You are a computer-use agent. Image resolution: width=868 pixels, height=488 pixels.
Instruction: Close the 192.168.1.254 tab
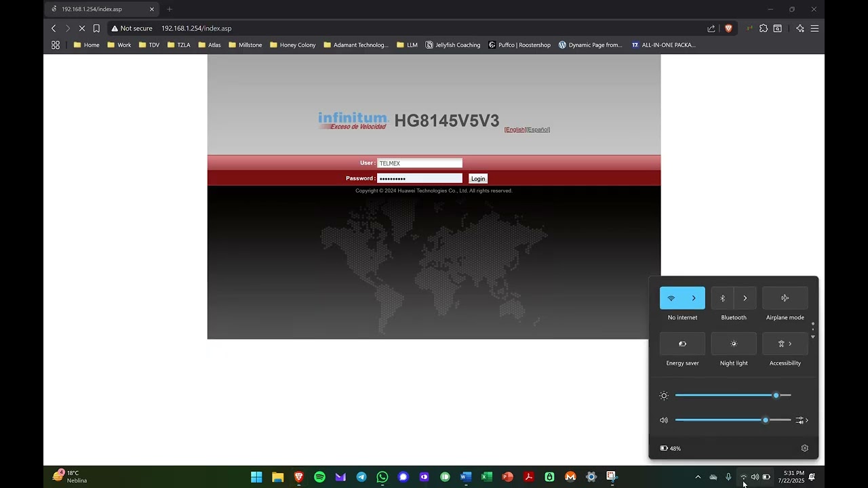tap(152, 9)
